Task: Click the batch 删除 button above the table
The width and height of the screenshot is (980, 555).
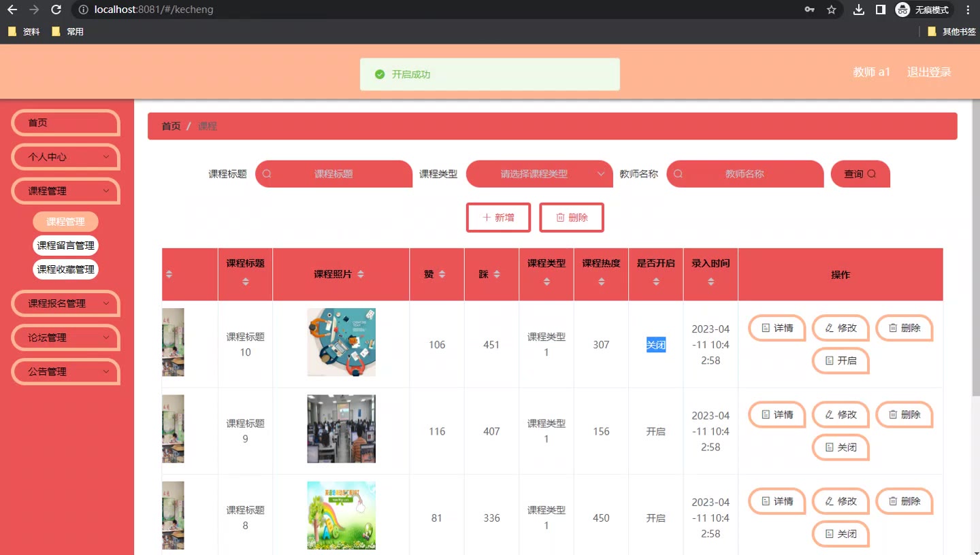Action: 572,218
